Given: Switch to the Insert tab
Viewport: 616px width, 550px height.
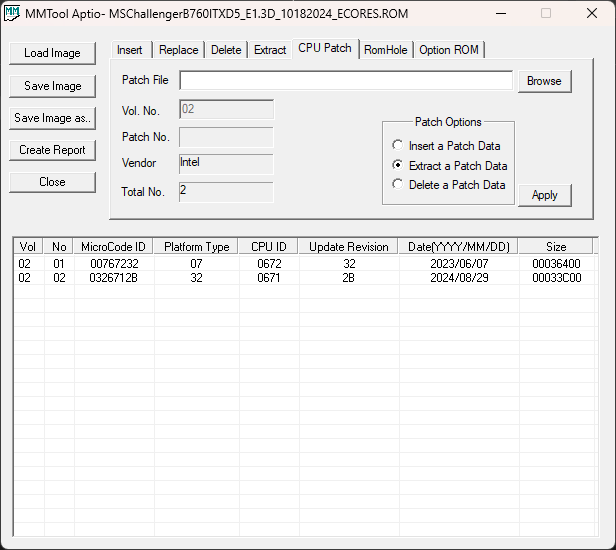Looking at the screenshot, I should (130, 50).
